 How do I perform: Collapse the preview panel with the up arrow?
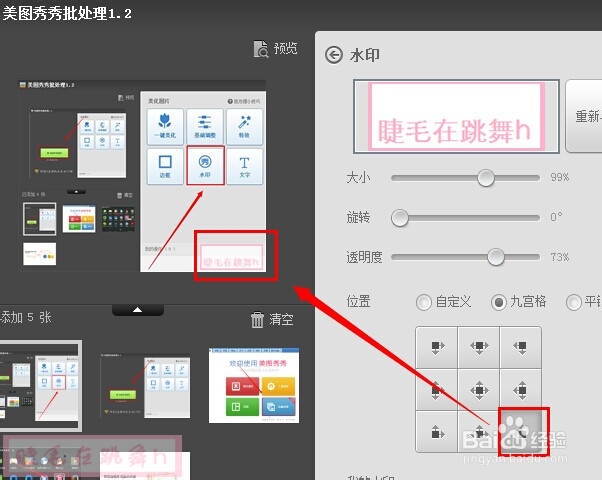[x=137, y=310]
